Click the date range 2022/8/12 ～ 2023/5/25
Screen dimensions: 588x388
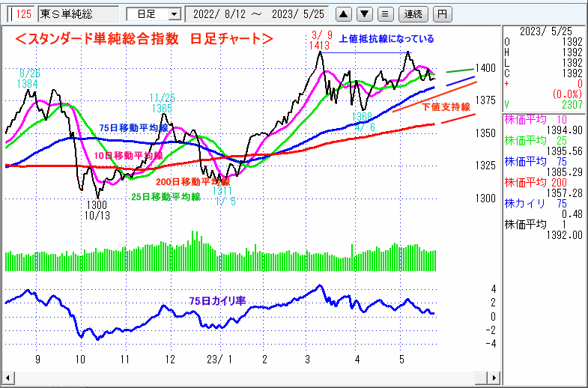[259, 14]
